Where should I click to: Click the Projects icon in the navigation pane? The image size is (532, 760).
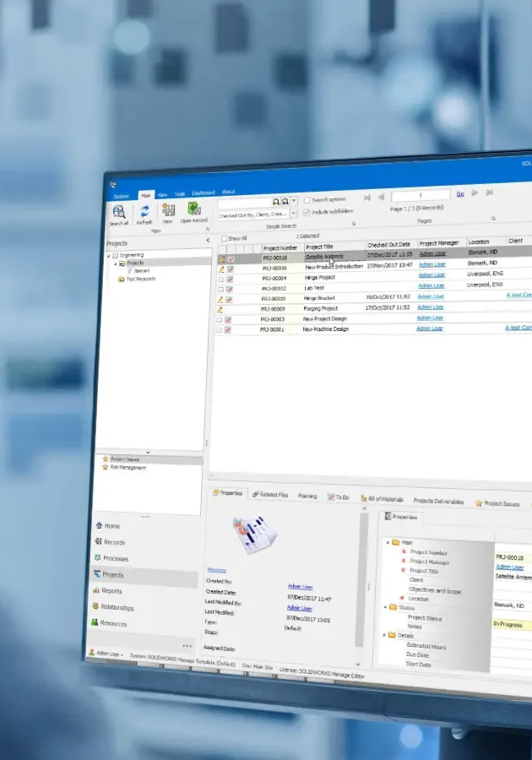97,574
